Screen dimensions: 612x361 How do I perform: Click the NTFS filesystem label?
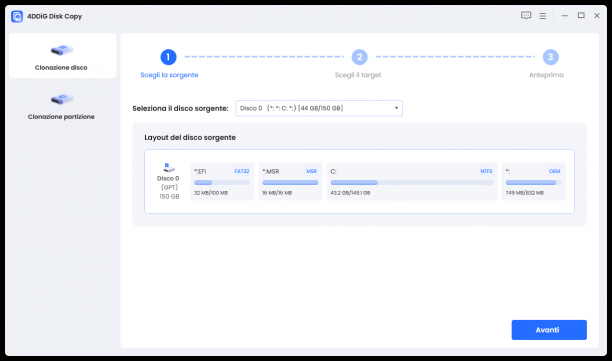tap(486, 171)
